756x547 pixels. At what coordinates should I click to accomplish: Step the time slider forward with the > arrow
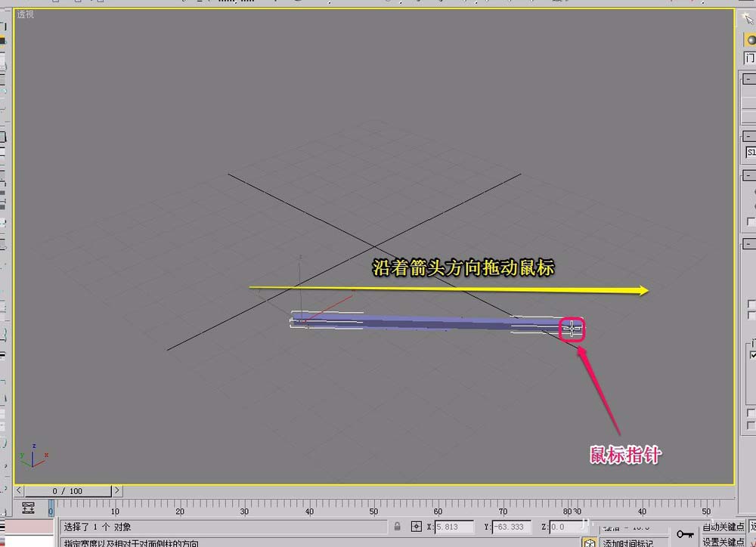click(x=116, y=490)
